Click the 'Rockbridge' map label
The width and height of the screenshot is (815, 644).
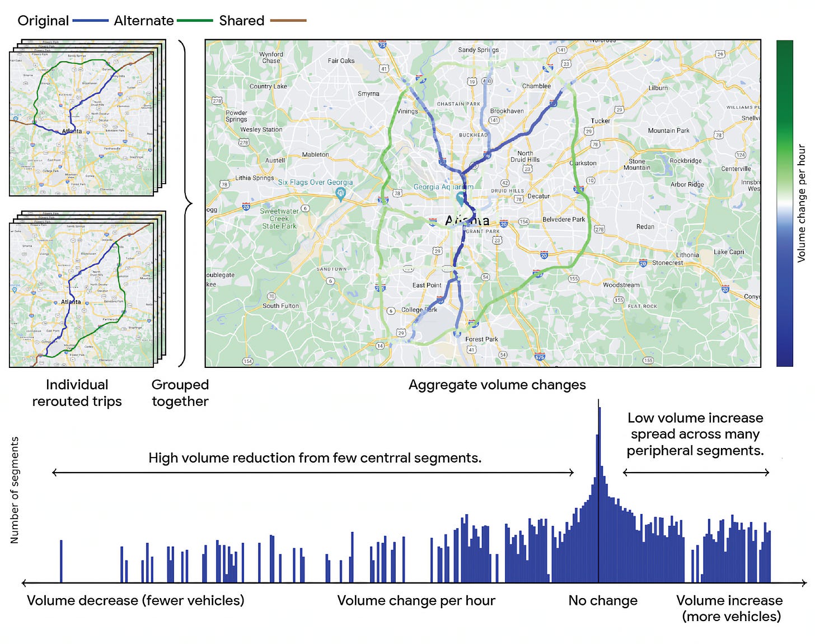point(686,161)
